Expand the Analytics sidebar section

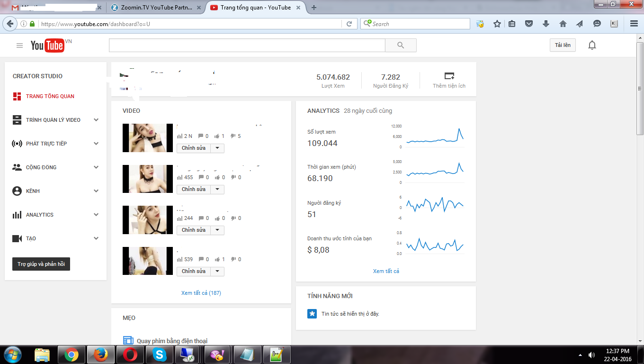[96, 215]
